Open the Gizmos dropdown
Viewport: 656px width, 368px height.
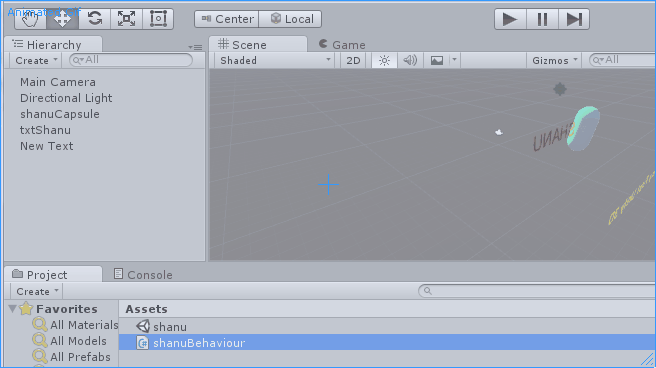click(554, 60)
